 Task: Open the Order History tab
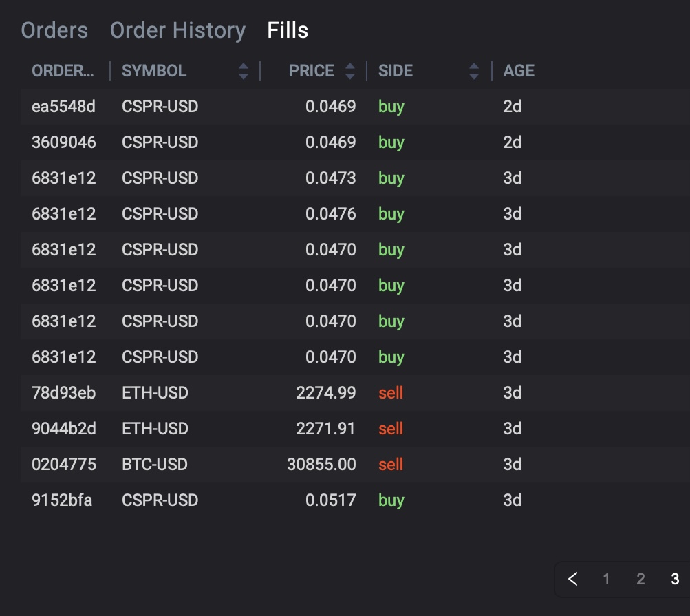(x=177, y=30)
